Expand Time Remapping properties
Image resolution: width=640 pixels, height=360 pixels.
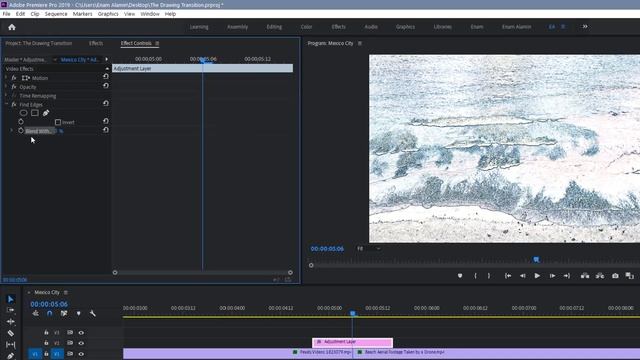(x=6, y=96)
